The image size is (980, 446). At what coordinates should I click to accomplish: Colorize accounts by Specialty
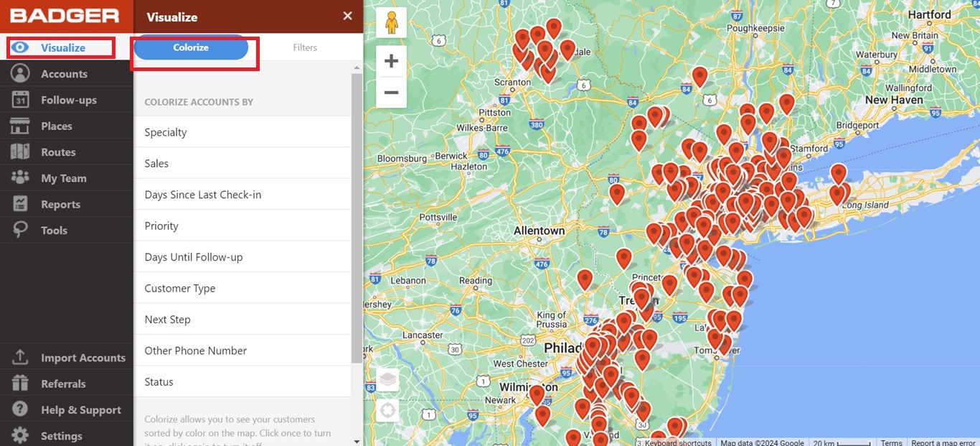[242, 132]
